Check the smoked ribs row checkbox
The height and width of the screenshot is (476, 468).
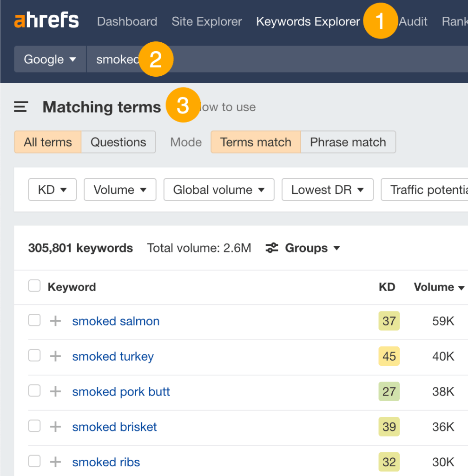tap(34, 462)
